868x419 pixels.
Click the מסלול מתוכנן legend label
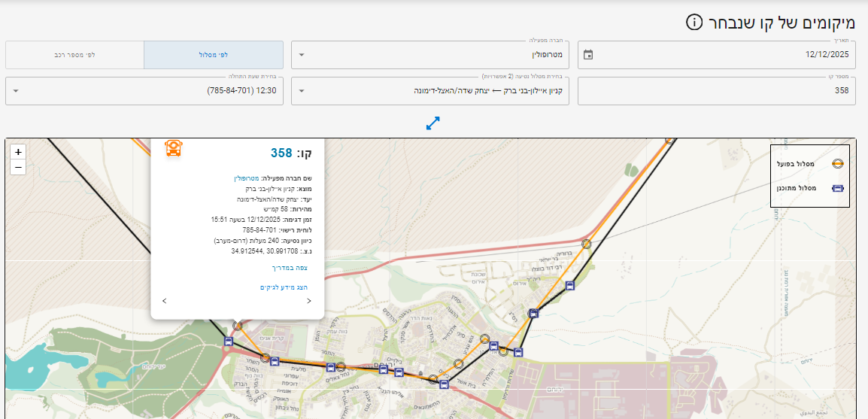point(796,189)
